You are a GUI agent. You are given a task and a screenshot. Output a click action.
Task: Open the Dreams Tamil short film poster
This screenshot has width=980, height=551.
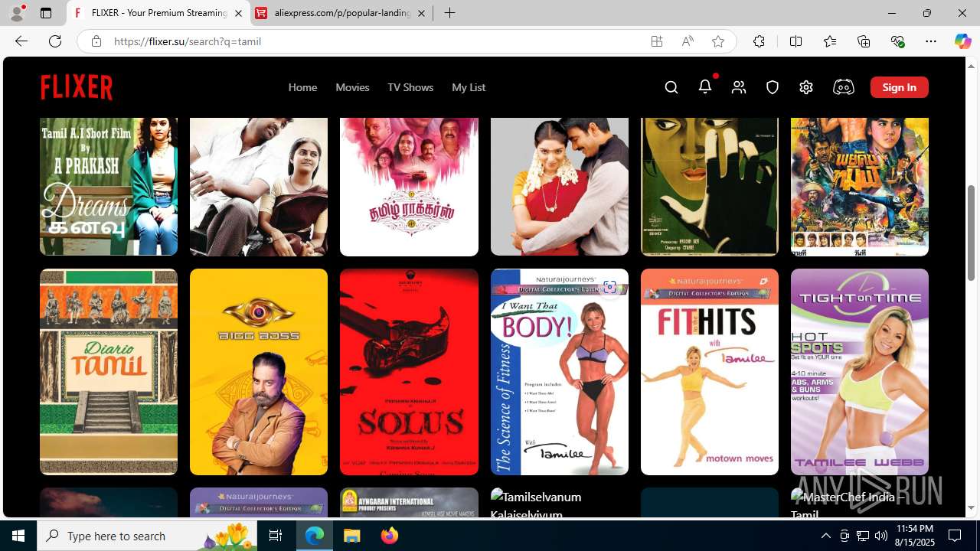tap(109, 186)
